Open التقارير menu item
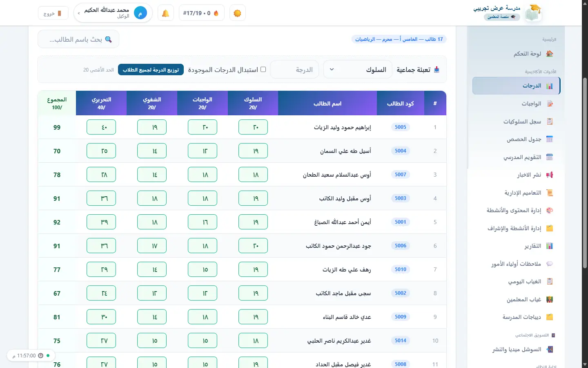Viewport: 588px width, 368px height. tap(516, 246)
